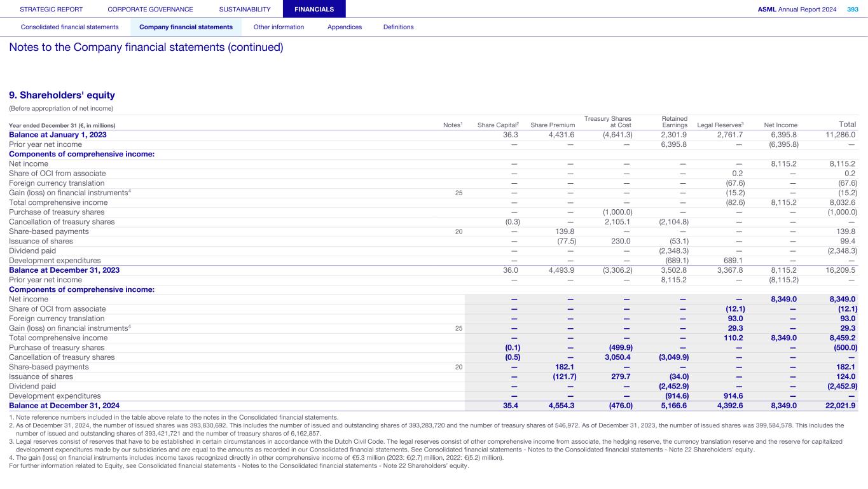Open the Strategic Report section tab
The image size is (868, 489).
pos(51,10)
